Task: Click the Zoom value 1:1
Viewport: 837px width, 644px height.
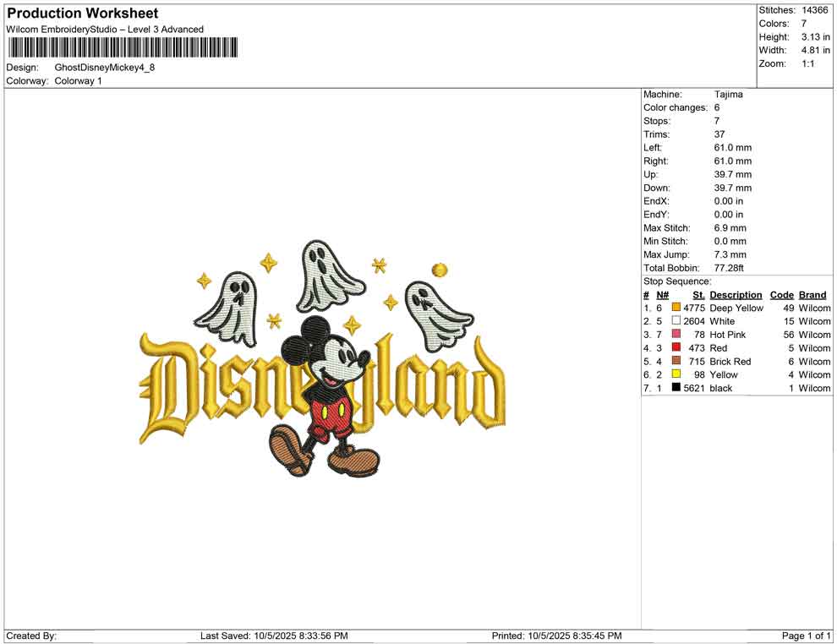Action: tap(808, 63)
